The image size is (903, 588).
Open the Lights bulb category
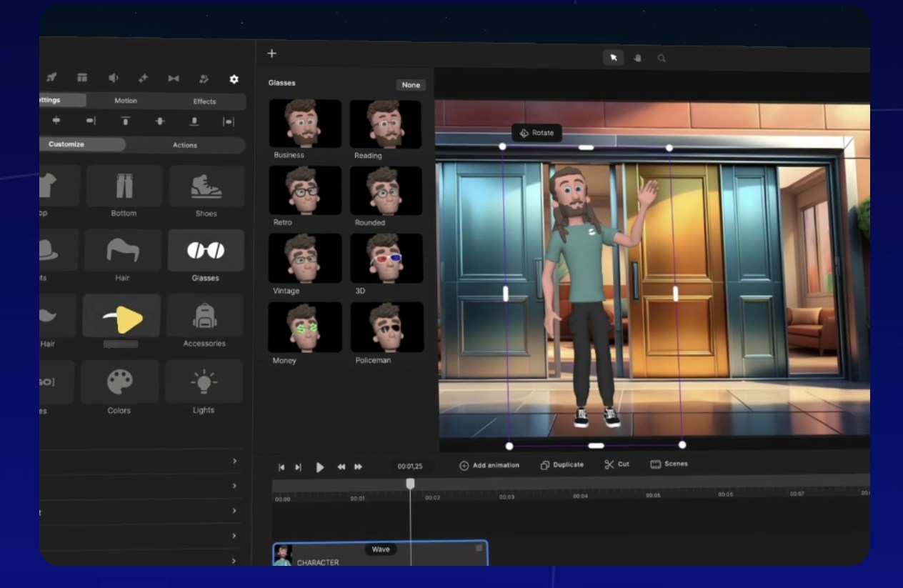204,382
